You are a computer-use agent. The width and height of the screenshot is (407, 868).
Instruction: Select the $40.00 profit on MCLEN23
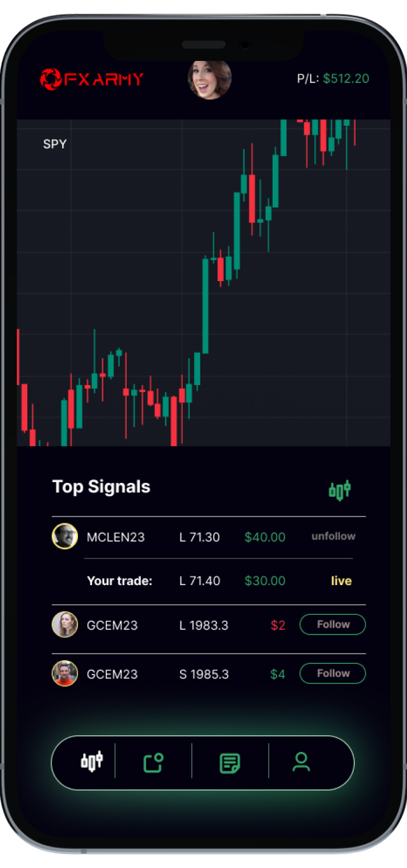265,537
